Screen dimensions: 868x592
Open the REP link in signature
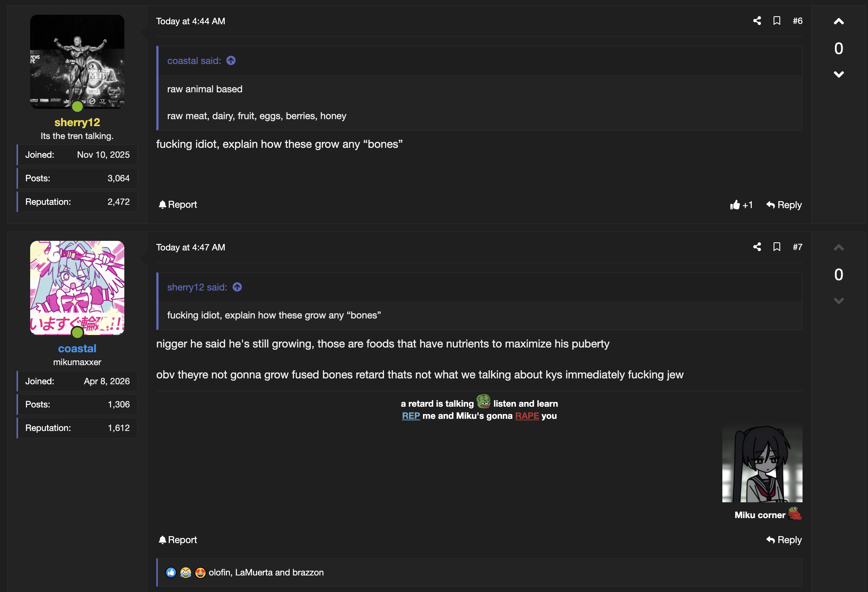(x=410, y=416)
